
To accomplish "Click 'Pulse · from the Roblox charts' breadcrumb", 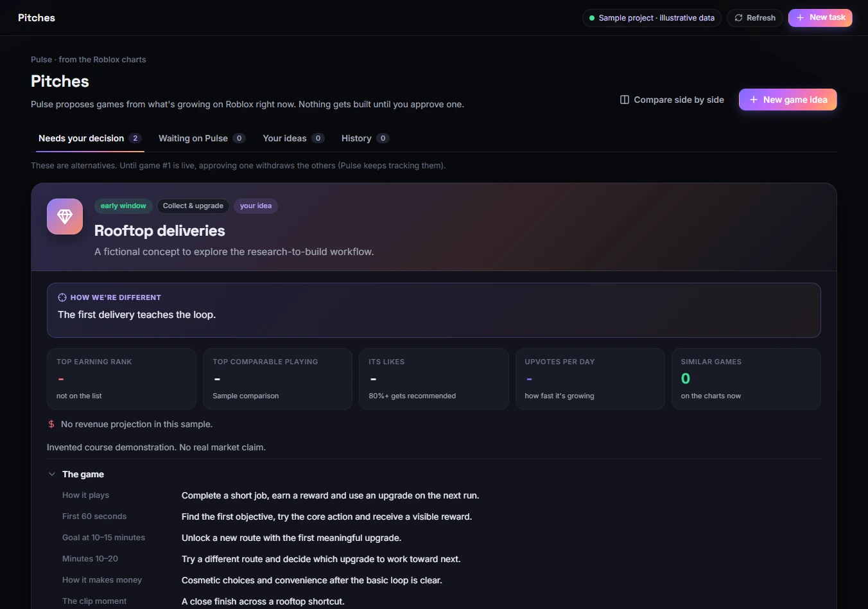I will coord(89,60).
